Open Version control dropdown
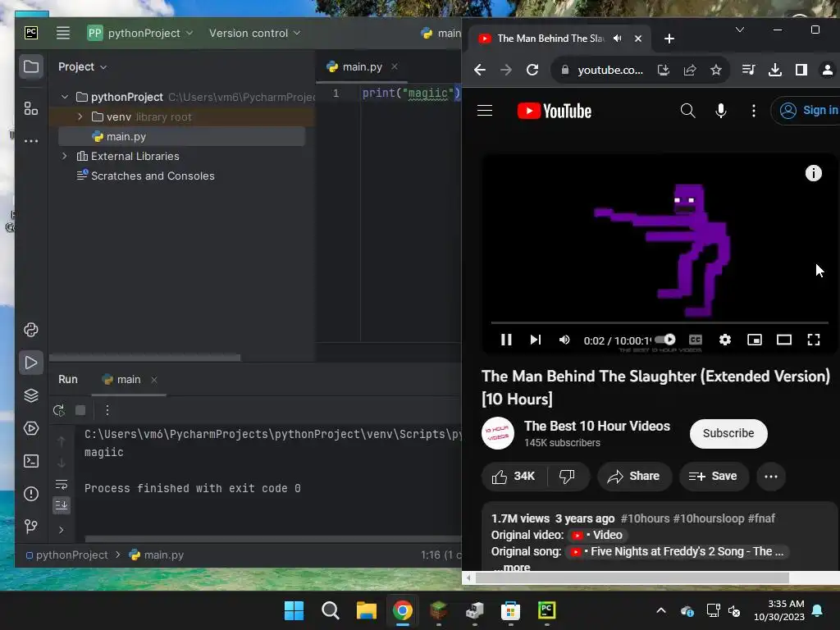The height and width of the screenshot is (630, 840). [x=254, y=33]
